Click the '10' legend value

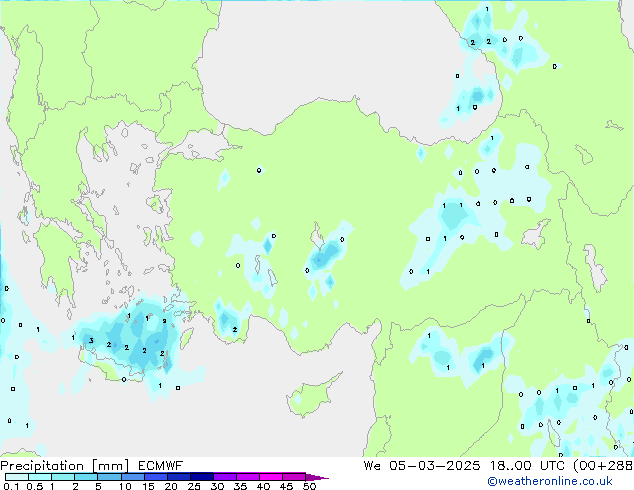(125, 486)
